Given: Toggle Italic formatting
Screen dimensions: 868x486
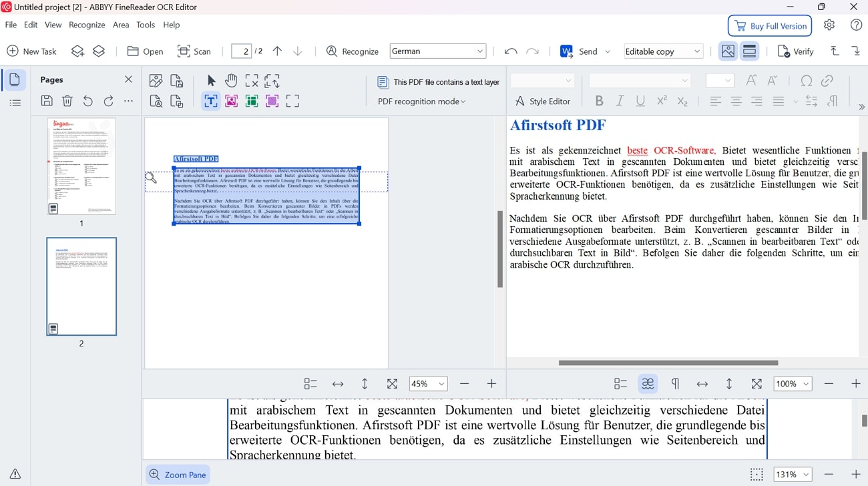Looking at the screenshot, I should 620,101.
